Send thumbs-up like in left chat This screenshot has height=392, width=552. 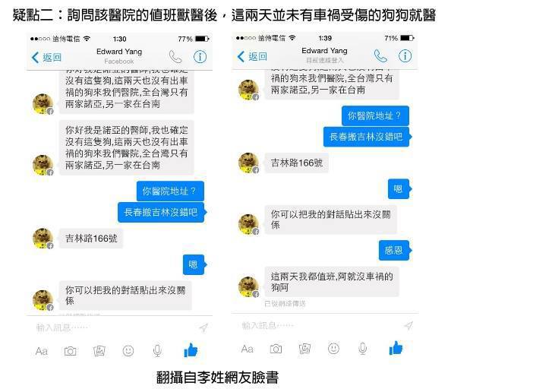click(191, 350)
